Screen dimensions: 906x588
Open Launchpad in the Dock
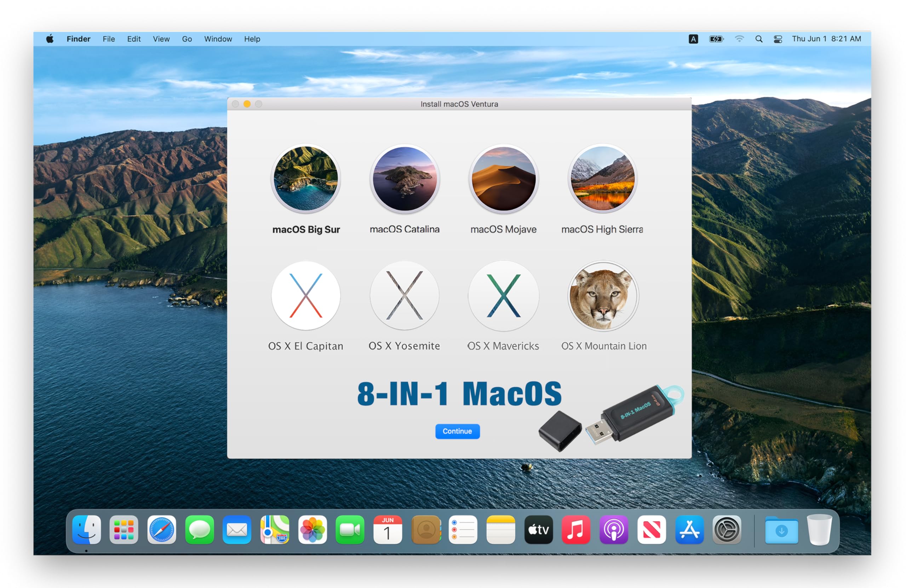[x=124, y=530]
